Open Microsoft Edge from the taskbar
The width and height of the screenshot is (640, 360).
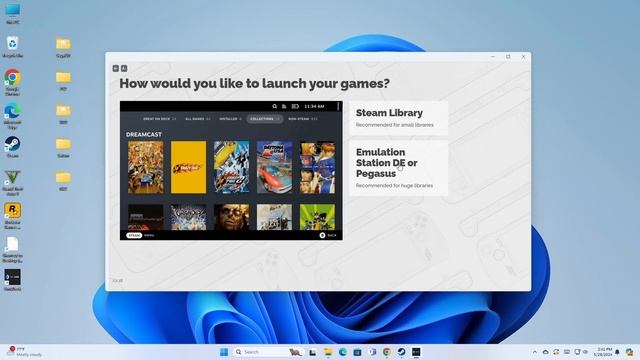click(x=343, y=352)
